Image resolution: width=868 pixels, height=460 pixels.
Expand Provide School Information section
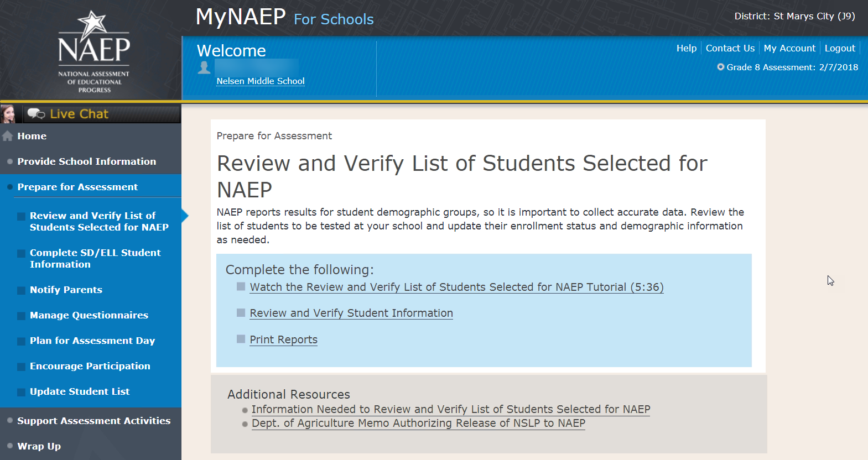[86, 161]
